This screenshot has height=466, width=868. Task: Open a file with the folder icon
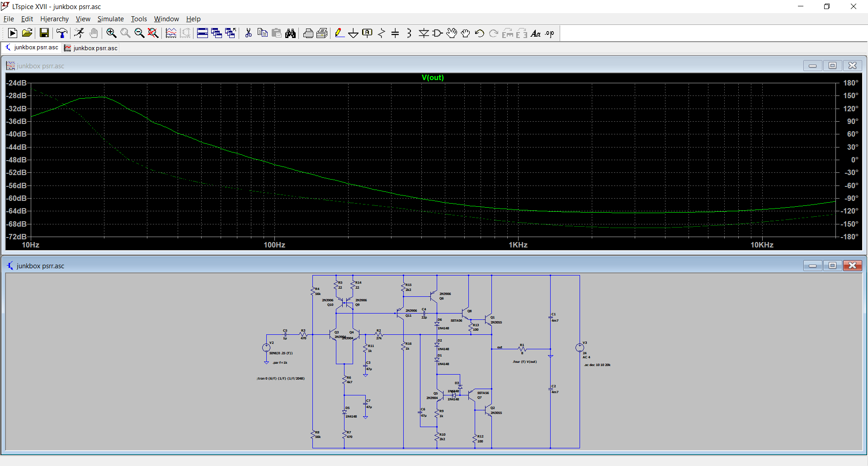pos(27,33)
